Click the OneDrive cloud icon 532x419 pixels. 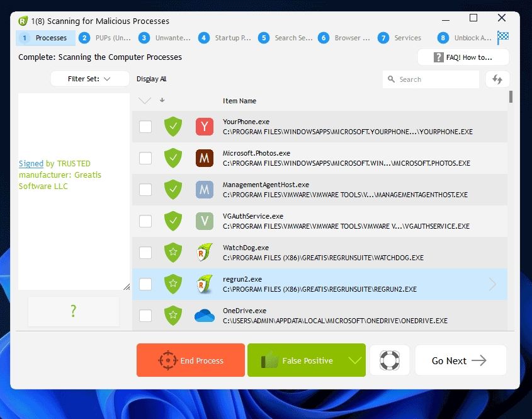pos(204,316)
